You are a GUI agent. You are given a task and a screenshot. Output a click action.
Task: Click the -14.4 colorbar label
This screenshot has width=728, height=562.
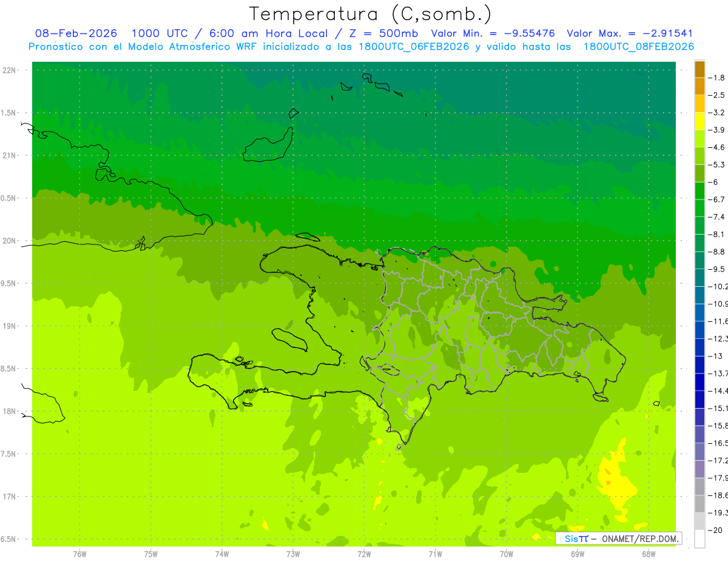718,390
